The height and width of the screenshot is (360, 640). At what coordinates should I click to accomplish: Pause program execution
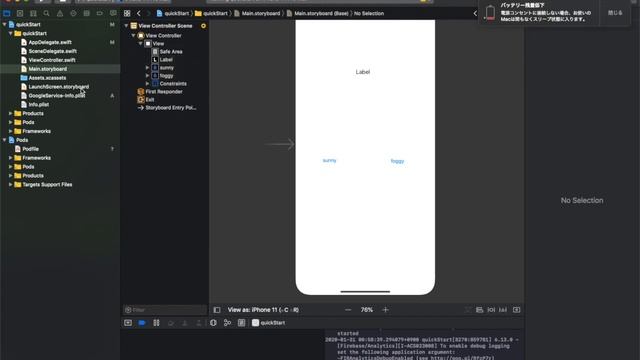(x=156, y=323)
